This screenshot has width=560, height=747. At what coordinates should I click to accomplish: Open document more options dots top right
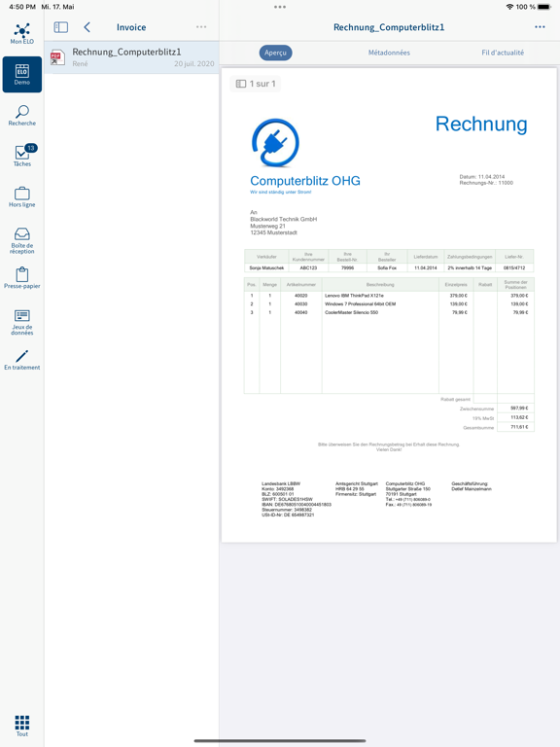pos(540,27)
